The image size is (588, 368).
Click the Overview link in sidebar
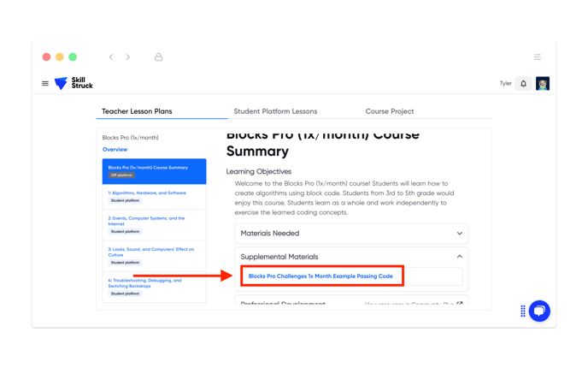pos(115,150)
